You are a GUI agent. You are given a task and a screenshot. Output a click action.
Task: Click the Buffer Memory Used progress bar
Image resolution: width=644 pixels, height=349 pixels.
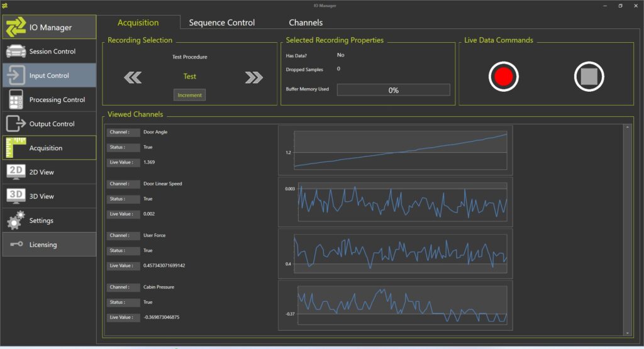[x=393, y=90]
